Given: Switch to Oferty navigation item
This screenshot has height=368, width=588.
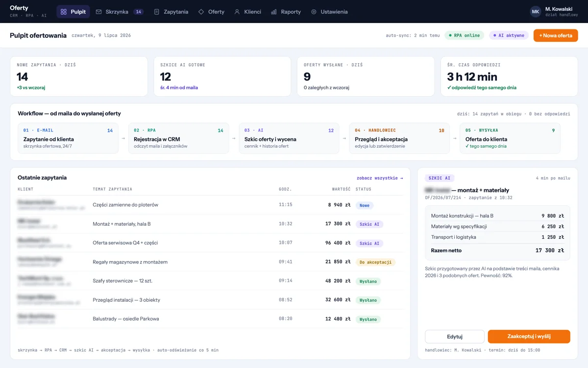Looking at the screenshot, I should point(211,12).
